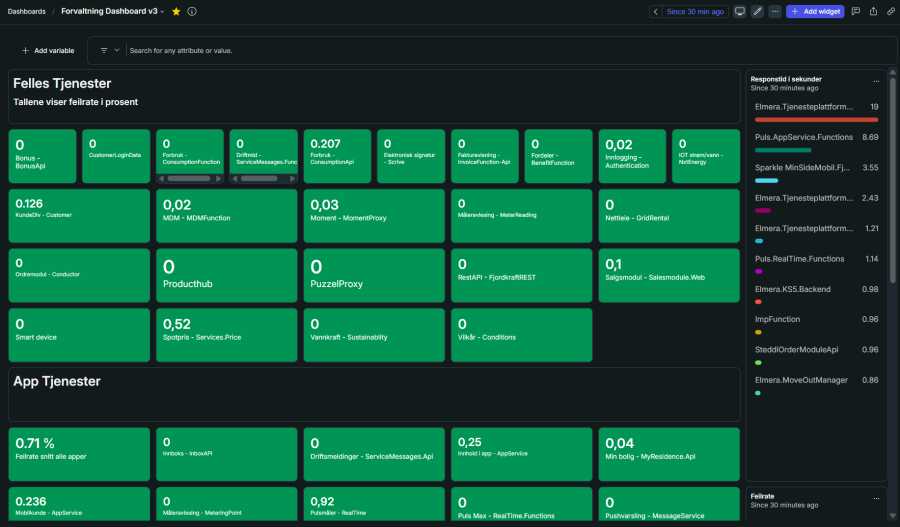The image size is (900, 527).
Task: Click the share/export icon
Action: point(873,11)
